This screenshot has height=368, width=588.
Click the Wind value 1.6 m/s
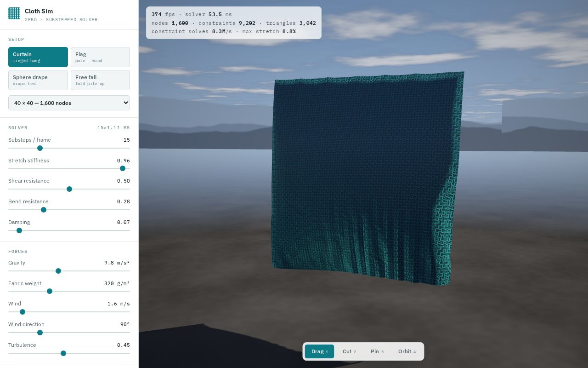point(119,304)
